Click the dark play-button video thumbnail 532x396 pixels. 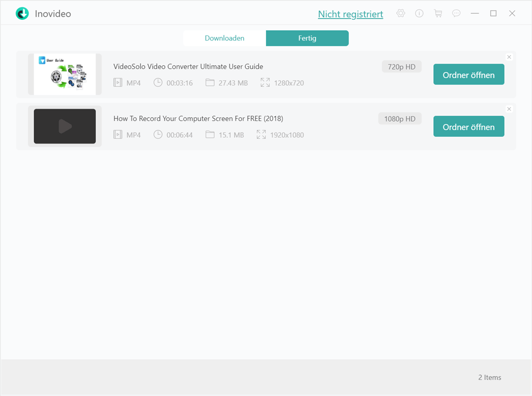65,126
